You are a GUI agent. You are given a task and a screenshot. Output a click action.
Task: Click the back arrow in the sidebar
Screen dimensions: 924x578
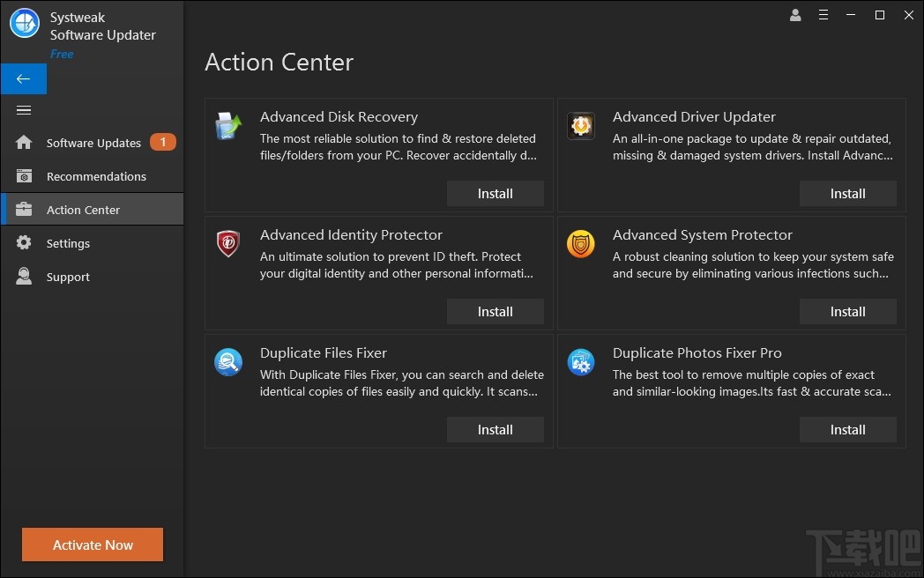pyautogui.click(x=24, y=78)
